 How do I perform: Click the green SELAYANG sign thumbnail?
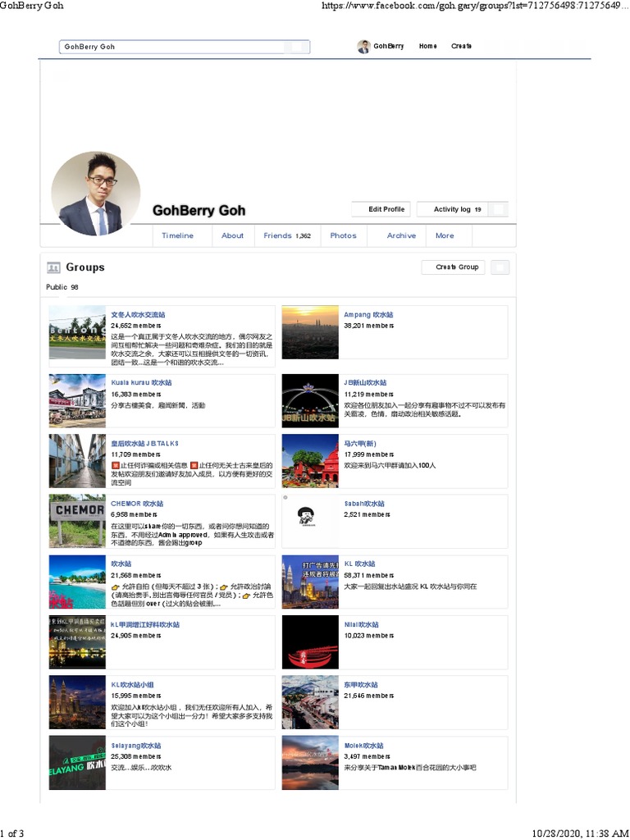[x=77, y=763]
